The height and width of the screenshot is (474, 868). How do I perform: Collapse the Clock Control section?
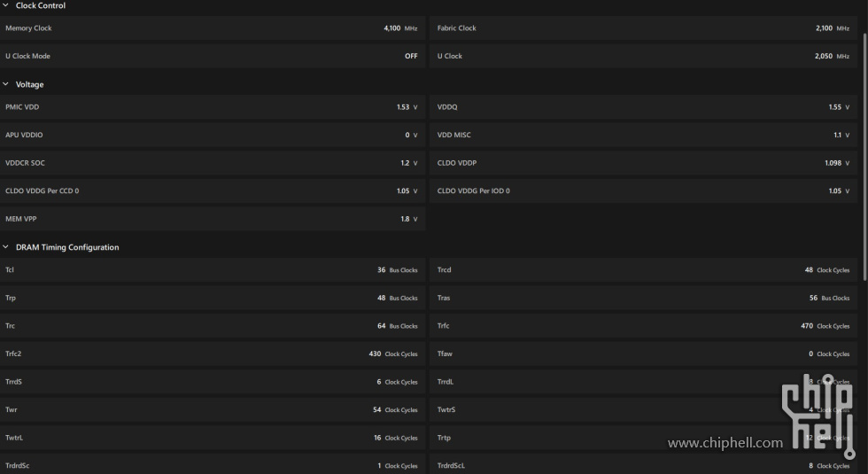[x=6, y=6]
